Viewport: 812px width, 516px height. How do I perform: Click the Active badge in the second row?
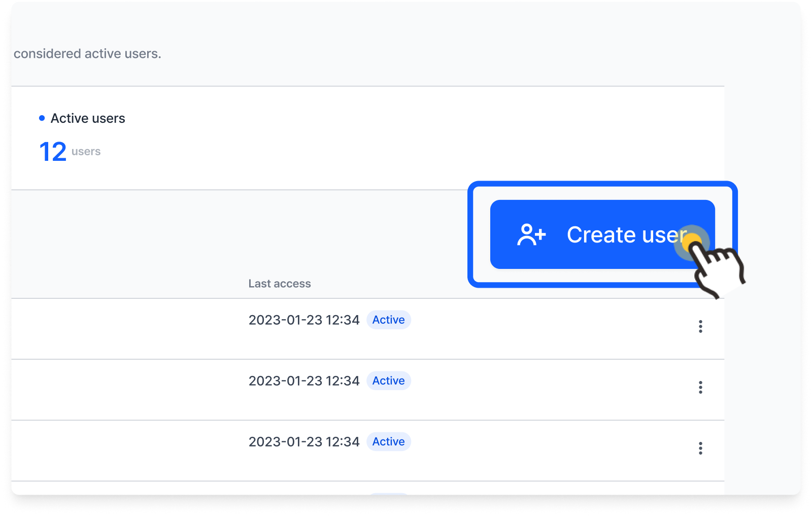pyautogui.click(x=389, y=381)
